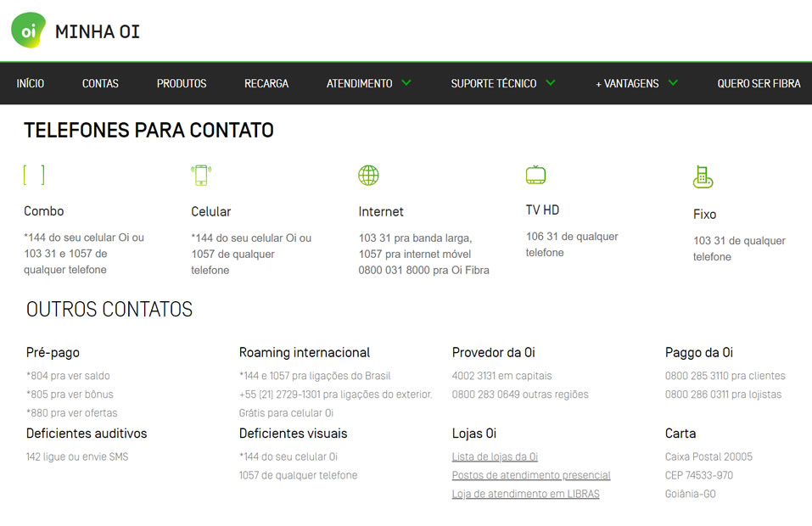This screenshot has width=812, height=526.
Task: Open the Produtos menu item
Action: tap(182, 83)
